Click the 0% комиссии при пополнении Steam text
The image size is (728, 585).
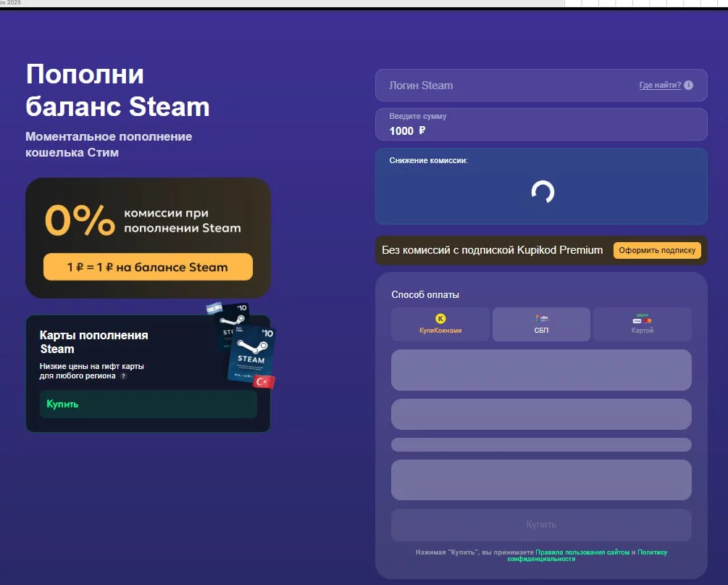(x=143, y=220)
